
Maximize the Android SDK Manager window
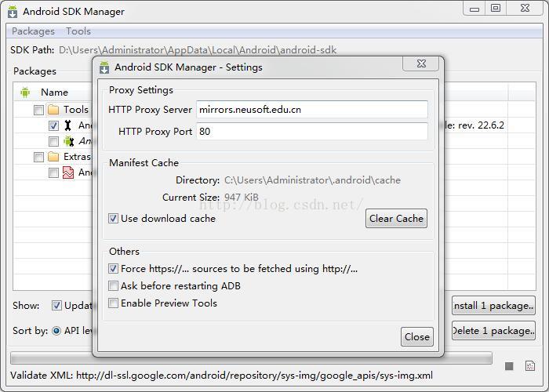point(496,9)
